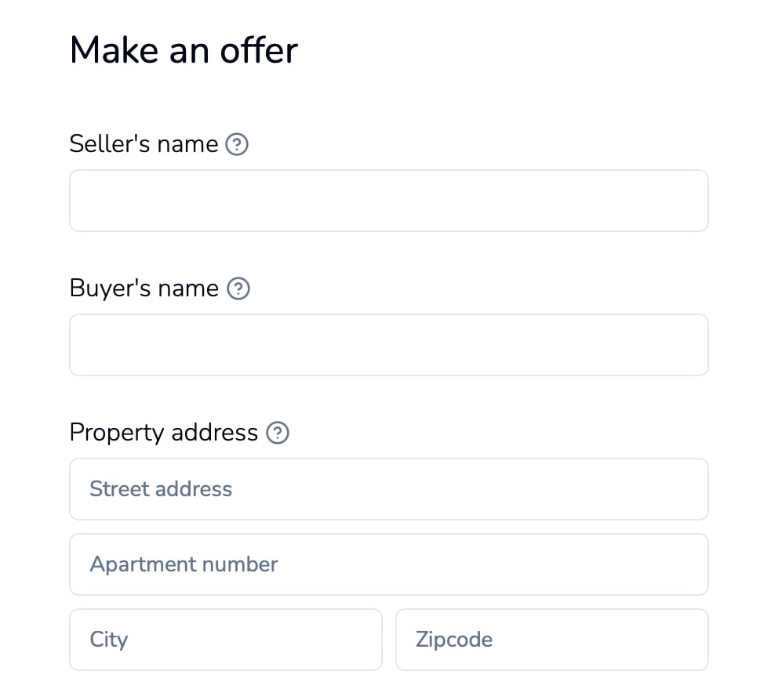778x700 pixels.
Task: Place cursor in the empty seller field
Action: coord(389,201)
